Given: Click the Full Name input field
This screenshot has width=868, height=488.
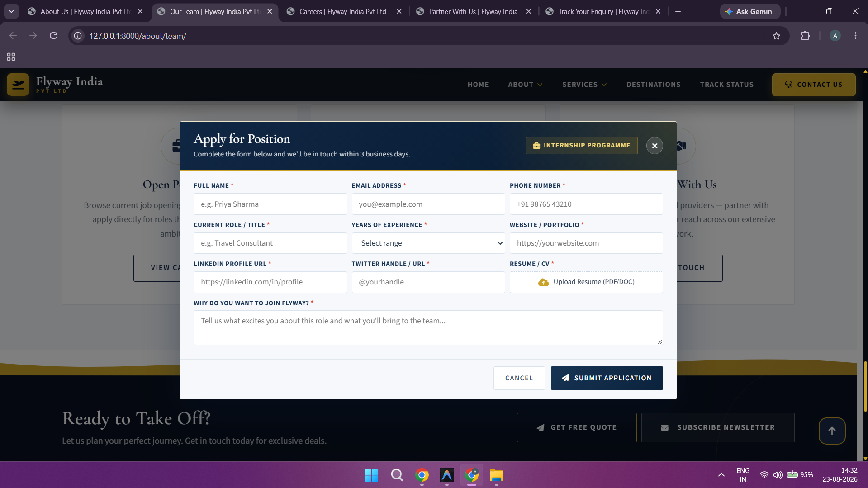Looking at the screenshot, I should (x=270, y=204).
